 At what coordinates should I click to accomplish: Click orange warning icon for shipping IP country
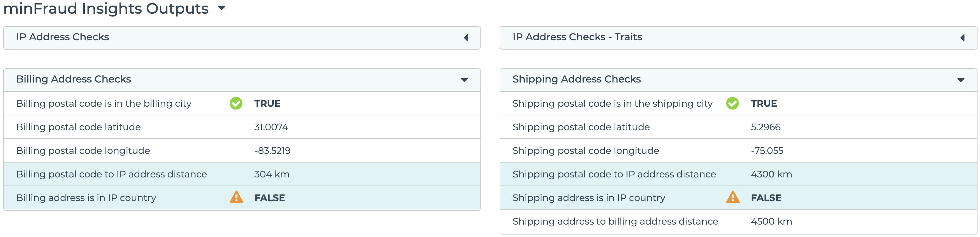tap(733, 197)
